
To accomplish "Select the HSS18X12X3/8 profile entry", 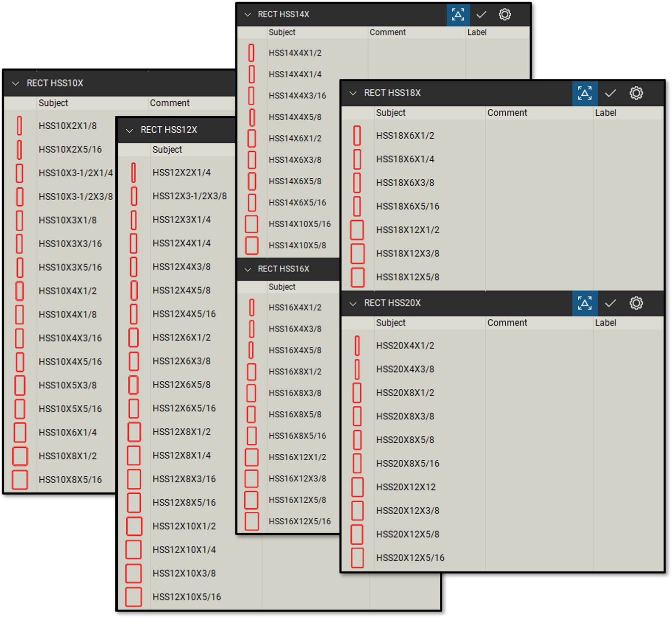I will [408, 253].
